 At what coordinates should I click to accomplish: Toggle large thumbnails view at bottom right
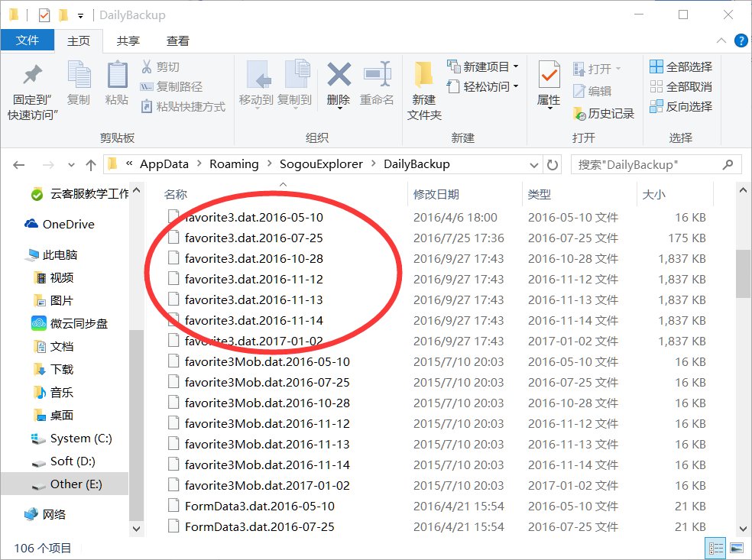pos(735,548)
